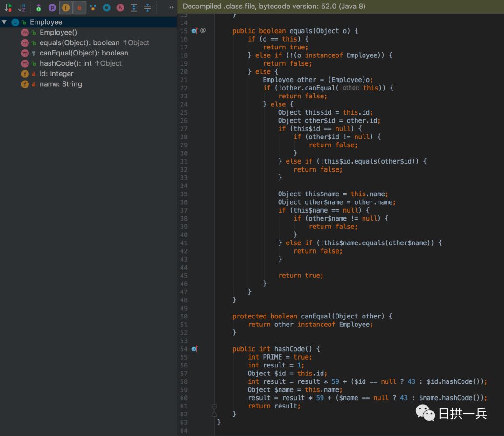This screenshot has width=504, height=436.
Task: Click fold marker at line 62
Action: click(214, 415)
